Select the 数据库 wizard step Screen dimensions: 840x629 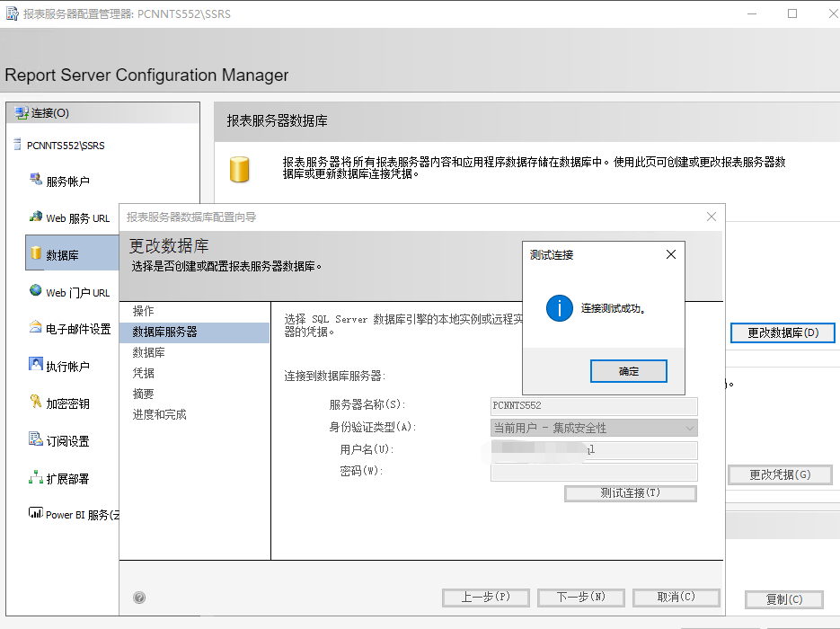(148, 352)
